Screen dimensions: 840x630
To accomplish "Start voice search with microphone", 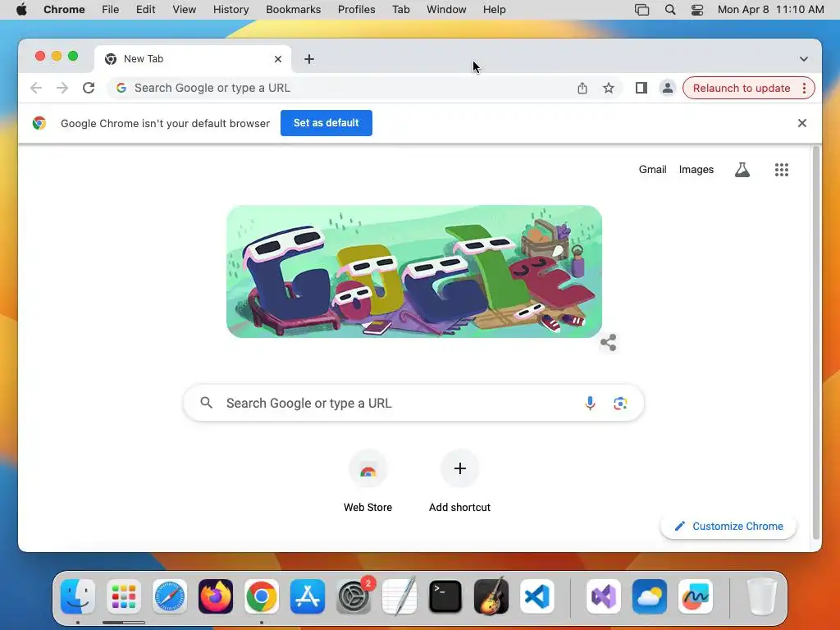I will 590,403.
